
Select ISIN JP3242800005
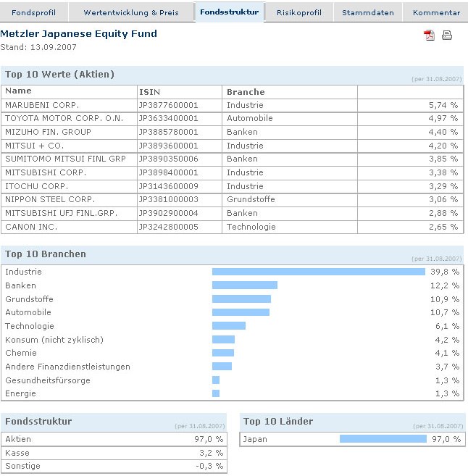tap(169, 227)
